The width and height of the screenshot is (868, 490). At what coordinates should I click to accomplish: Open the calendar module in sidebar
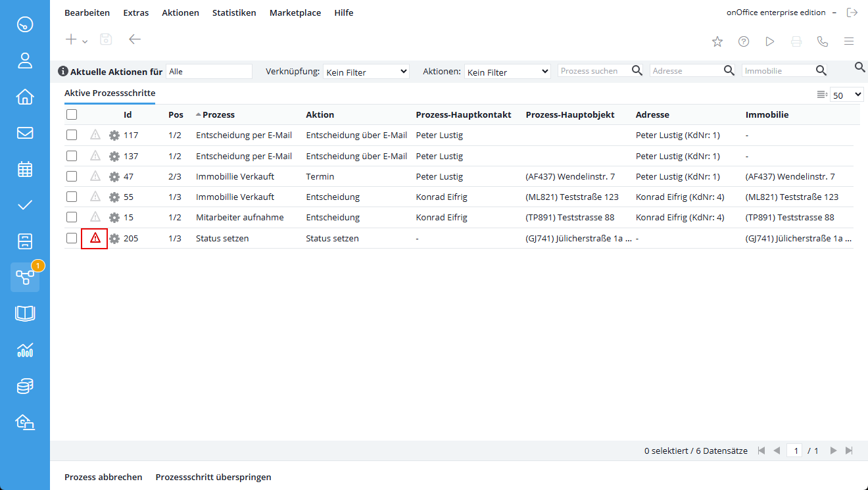coord(25,169)
